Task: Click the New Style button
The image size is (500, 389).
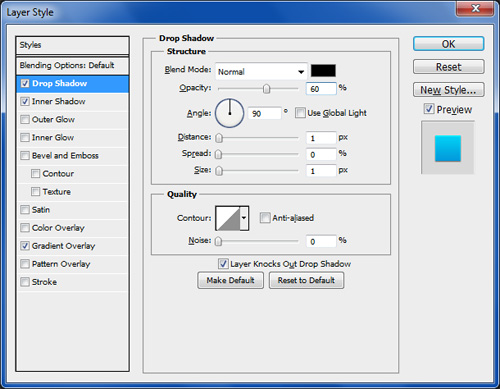Action: click(448, 90)
